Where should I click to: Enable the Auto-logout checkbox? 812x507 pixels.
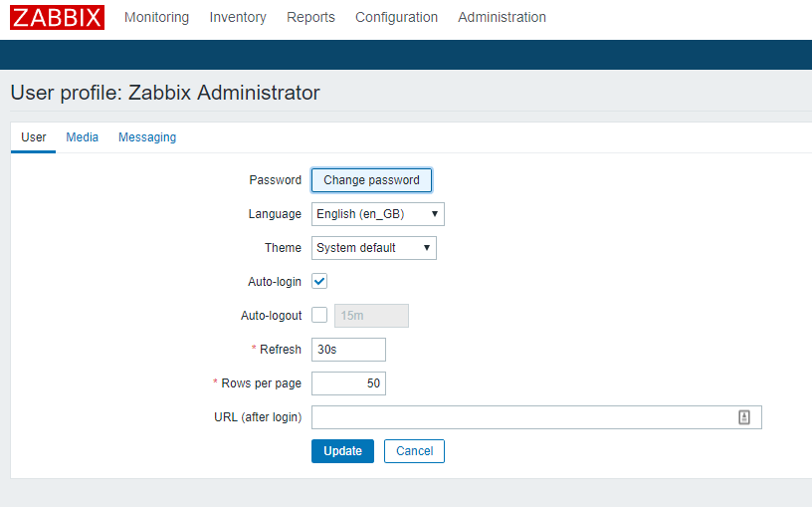(319, 316)
